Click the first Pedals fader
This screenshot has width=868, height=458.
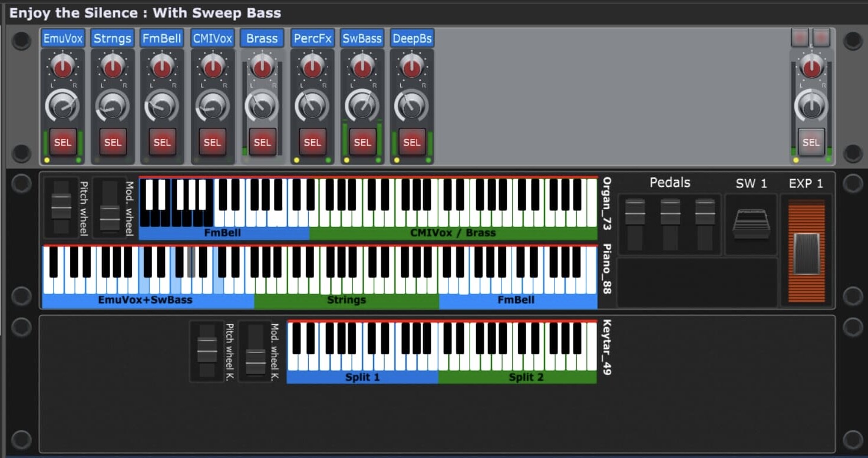pos(635,213)
